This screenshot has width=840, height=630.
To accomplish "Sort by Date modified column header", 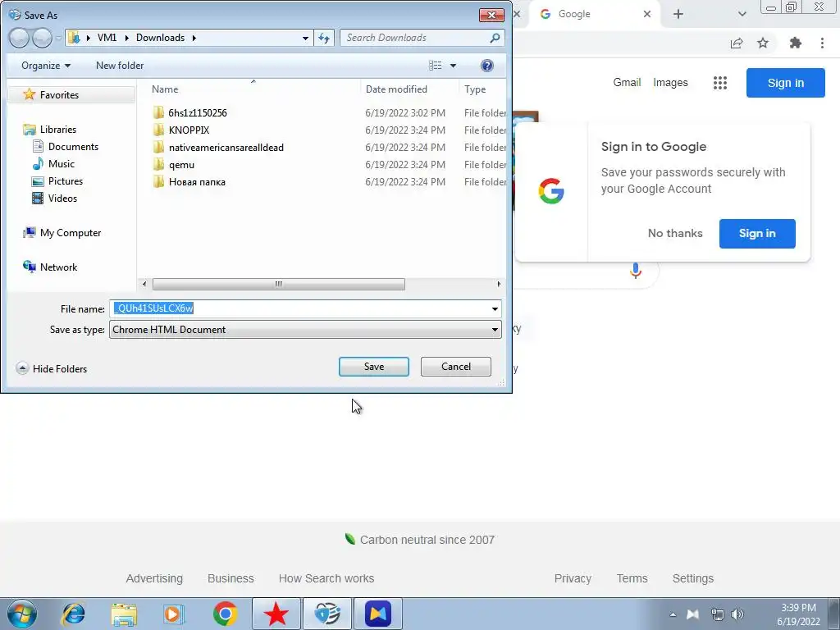I will [396, 89].
